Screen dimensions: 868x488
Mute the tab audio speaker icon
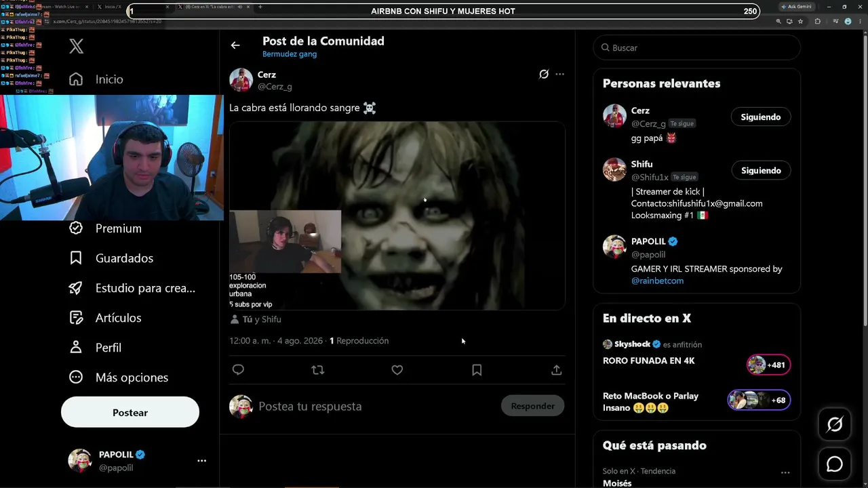pos(239,7)
